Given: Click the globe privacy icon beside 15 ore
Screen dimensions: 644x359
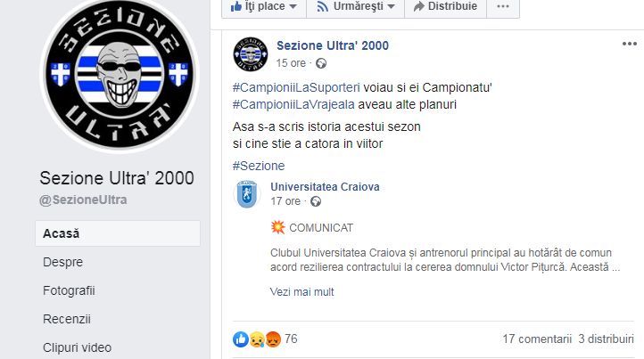Looking at the screenshot, I should tap(321, 63).
